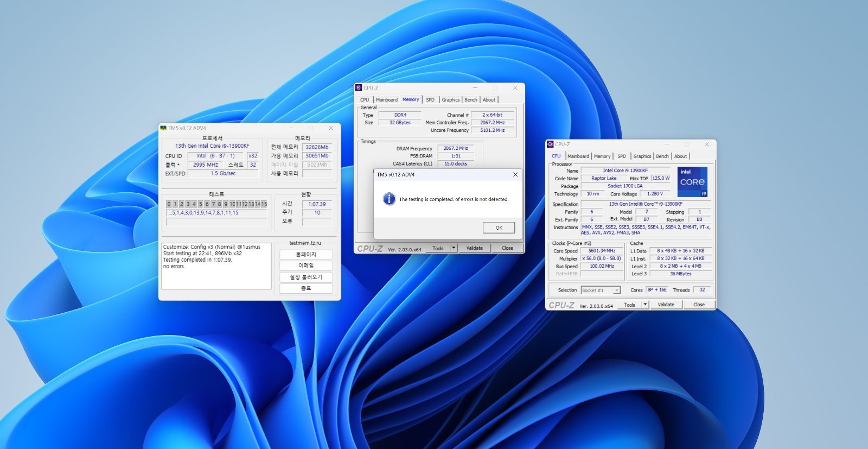Open Graphics tab in right CPU-Z window
The height and width of the screenshot is (449, 868).
(642, 156)
